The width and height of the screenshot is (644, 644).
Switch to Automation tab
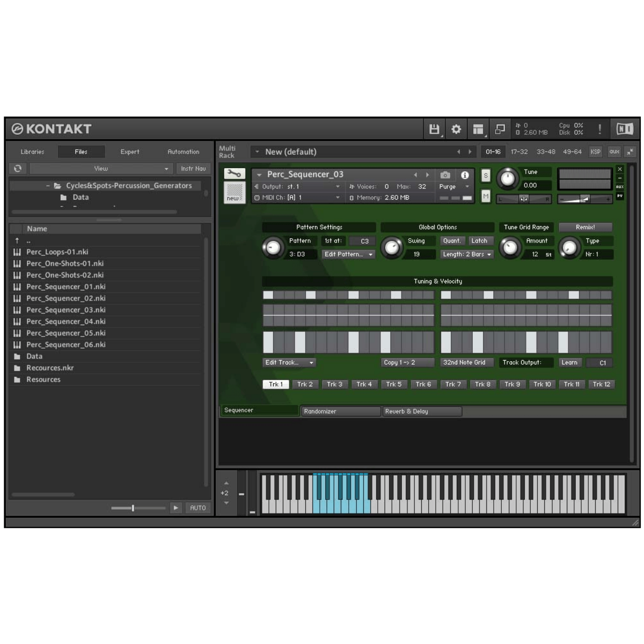click(183, 152)
